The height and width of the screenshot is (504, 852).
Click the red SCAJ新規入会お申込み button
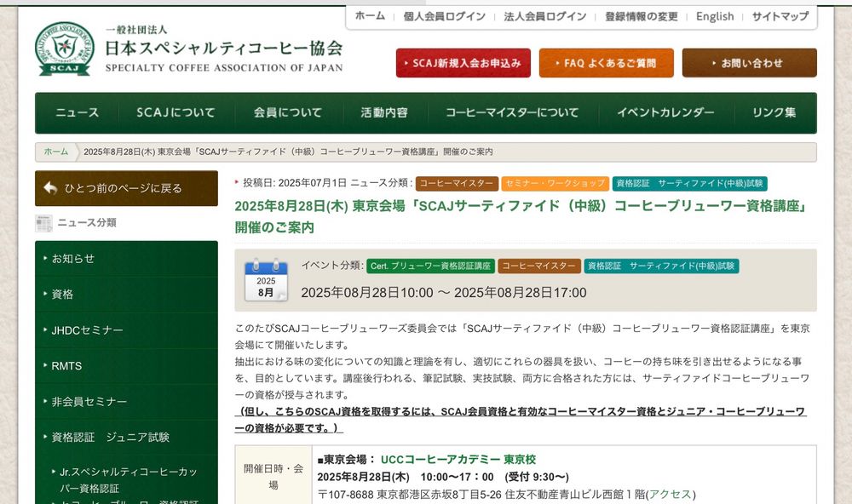click(x=463, y=63)
